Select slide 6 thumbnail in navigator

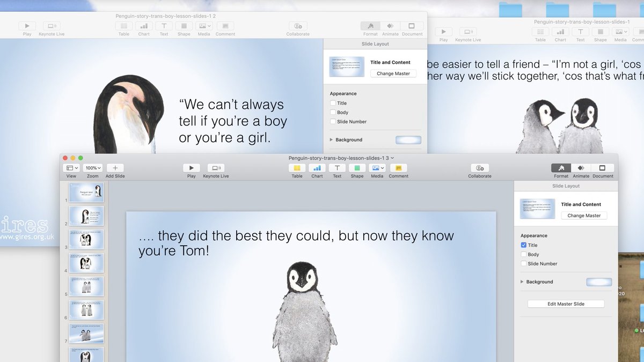point(86,310)
